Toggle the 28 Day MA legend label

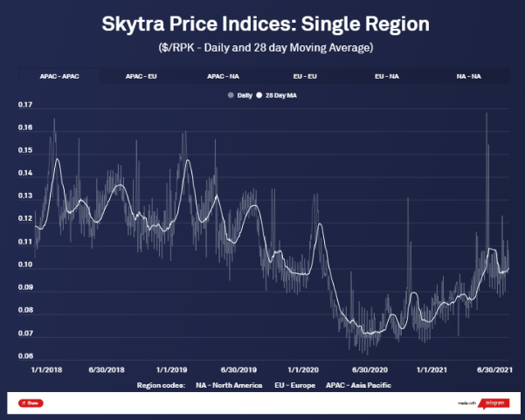(281, 93)
